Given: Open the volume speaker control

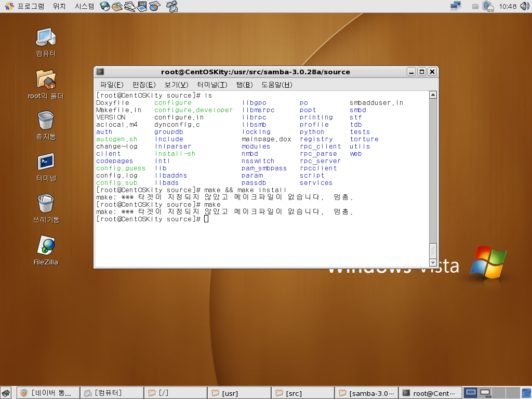Looking at the screenshot, I should pyautogui.click(x=525, y=6).
